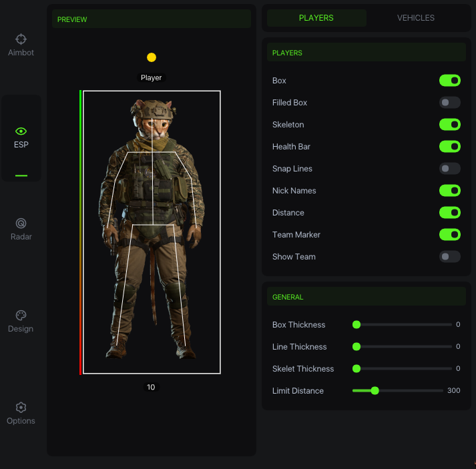Image resolution: width=476 pixels, height=469 pixels.
Task: Enable the Filled Box toggle
Action: pyautogui.click(x=449, y=103)
